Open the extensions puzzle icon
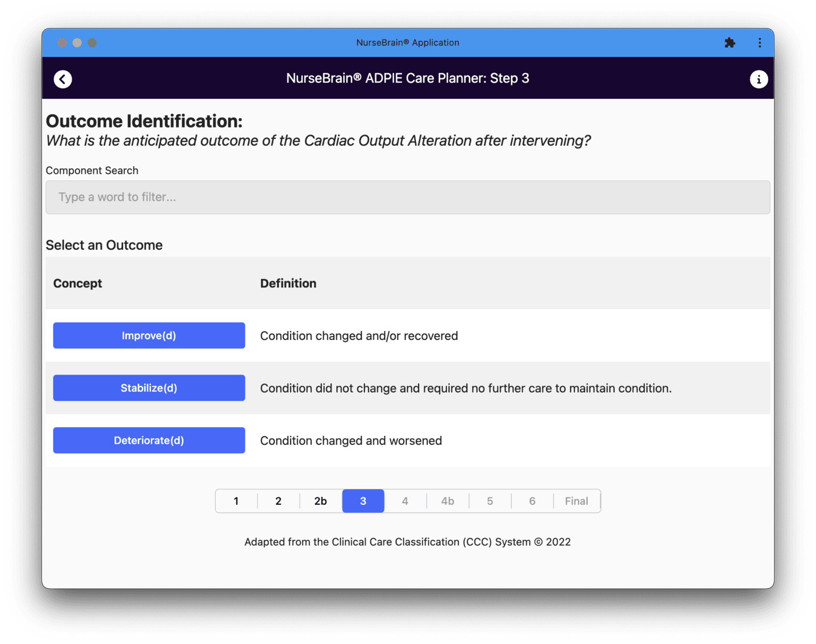 point(730,43)
